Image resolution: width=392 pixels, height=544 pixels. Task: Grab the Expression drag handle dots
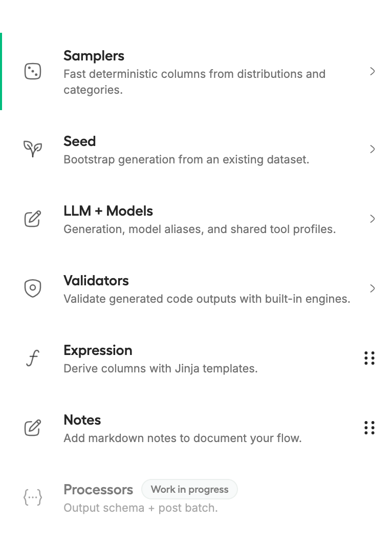click(x=369, y=358)
